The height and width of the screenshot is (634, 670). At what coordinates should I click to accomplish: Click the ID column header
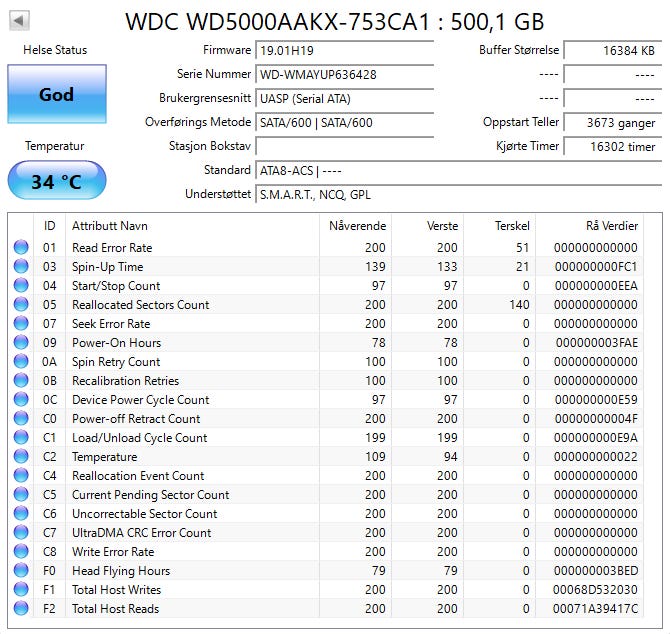50,226
